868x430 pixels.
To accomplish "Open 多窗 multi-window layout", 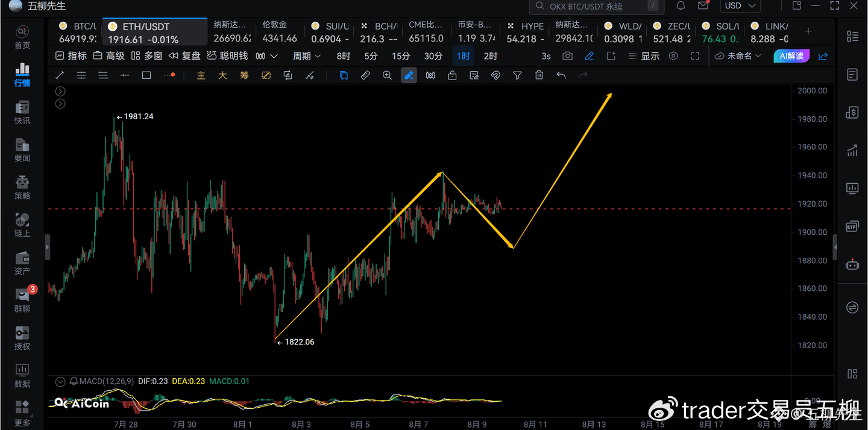I will click(147, 56).
